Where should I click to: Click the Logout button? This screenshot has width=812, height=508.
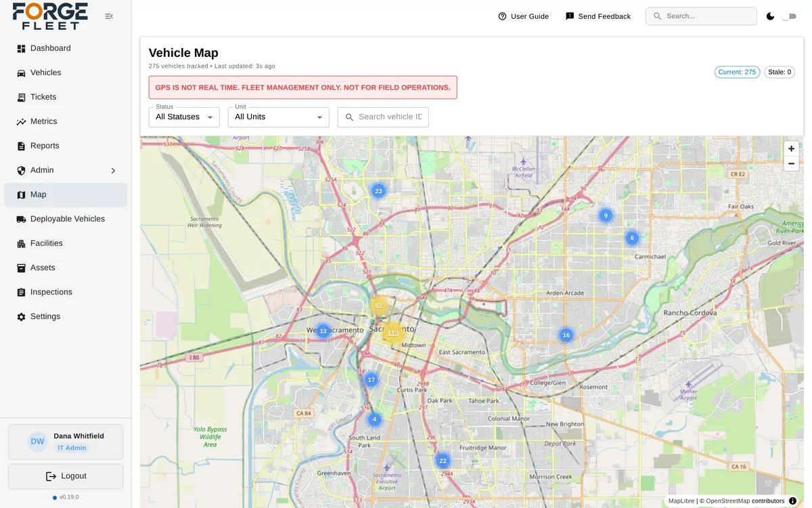coord(66,476)
